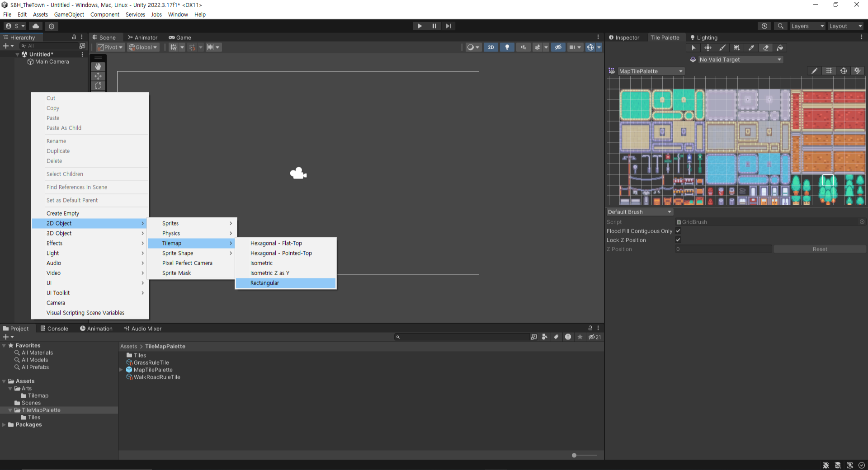Uncheck Lock Z Position checkbox
This screenshot has height=470, width=868.
(678, 240)
